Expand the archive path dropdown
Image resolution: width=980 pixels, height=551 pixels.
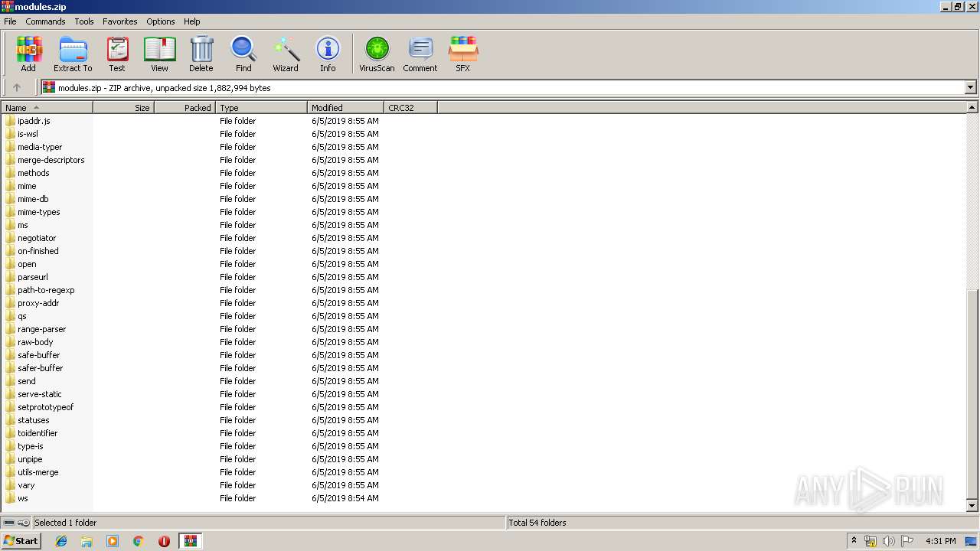coord(970,87)
